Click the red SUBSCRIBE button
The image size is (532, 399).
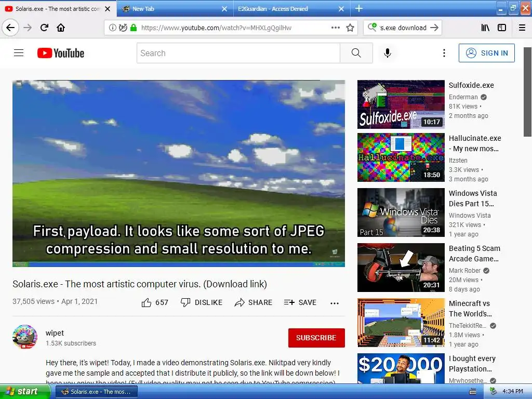(316, 338)
